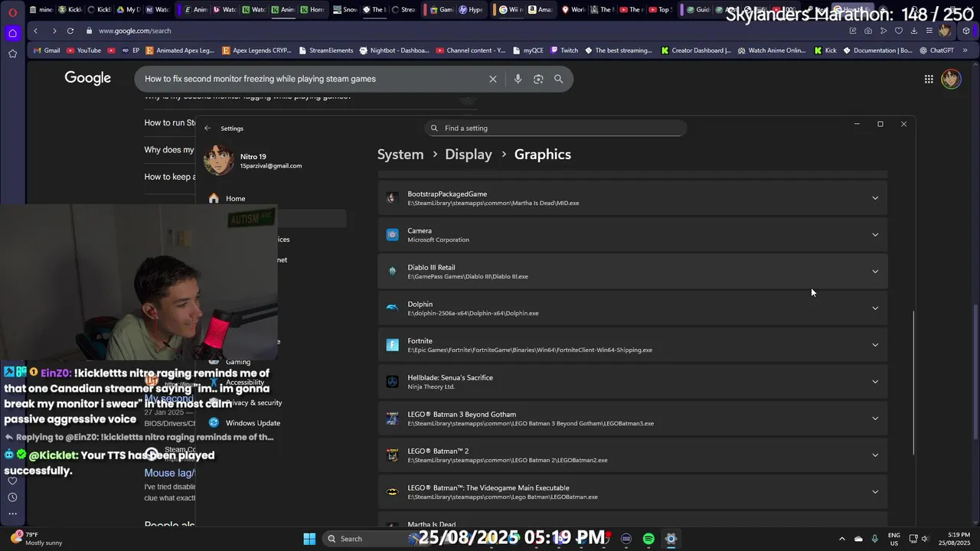Image resolution: width=980 pixels, height=551 pixels.
Task: Show hidden system tray icons
Action: (x=842, y=539)
